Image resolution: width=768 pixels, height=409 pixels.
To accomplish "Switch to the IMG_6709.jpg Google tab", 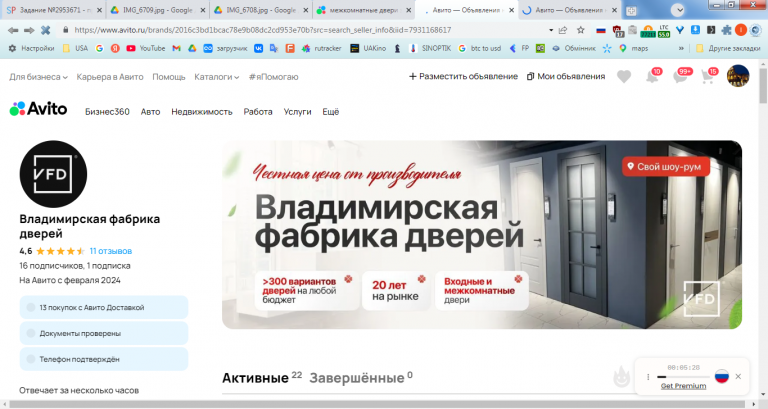I will [x=156, y=10].
